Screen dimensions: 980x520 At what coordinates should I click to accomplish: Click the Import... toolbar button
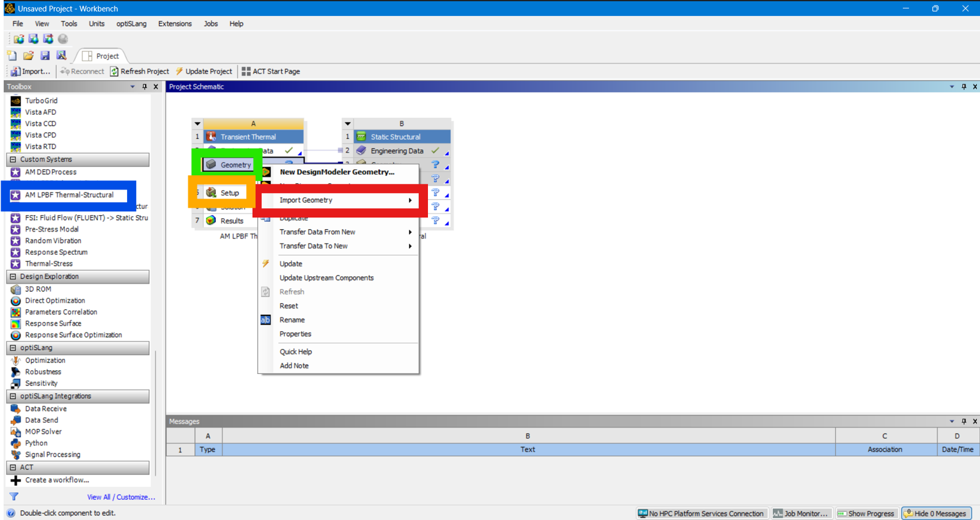(31, 71)
